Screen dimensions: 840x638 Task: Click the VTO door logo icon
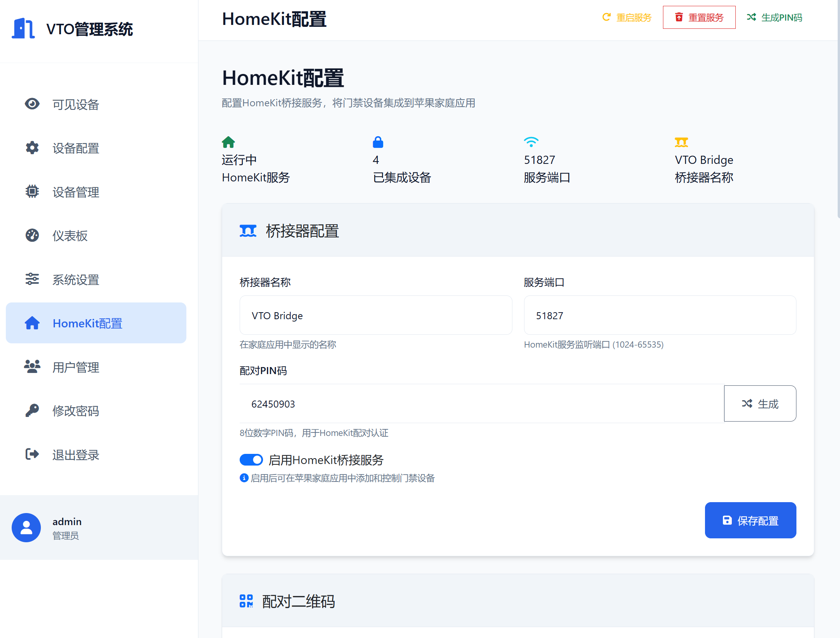point(23,28)
